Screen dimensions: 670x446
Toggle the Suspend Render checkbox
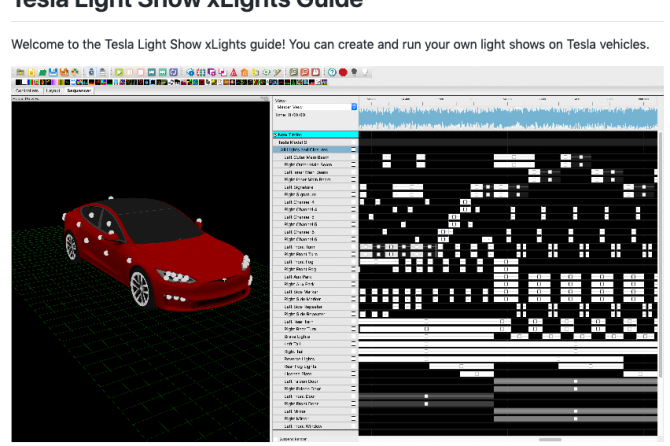pyautogui.click(x=276, y=439)
